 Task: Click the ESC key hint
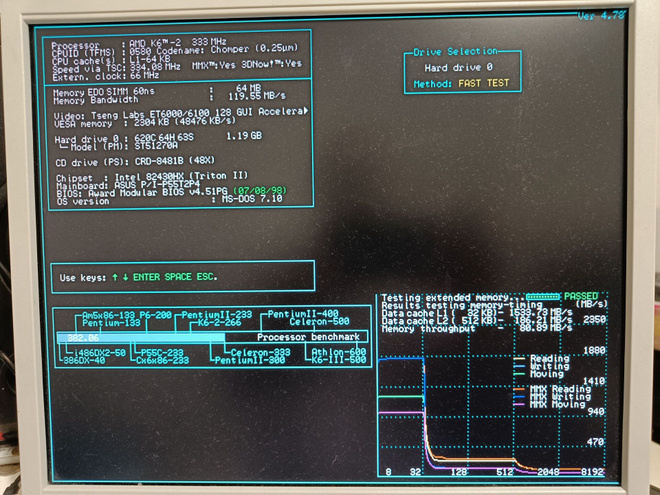click(207, 277)
